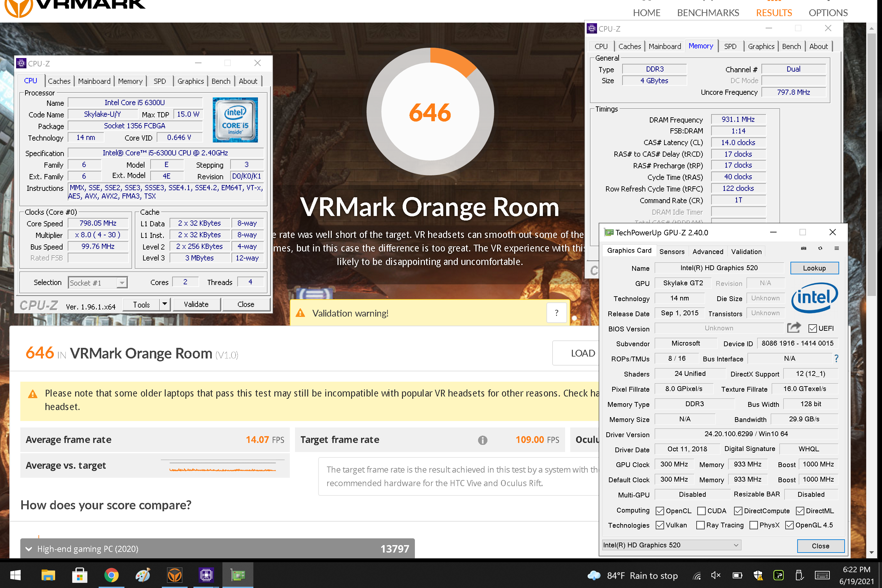Open the BENCHMARKS section in VRMark

point(708,13)
